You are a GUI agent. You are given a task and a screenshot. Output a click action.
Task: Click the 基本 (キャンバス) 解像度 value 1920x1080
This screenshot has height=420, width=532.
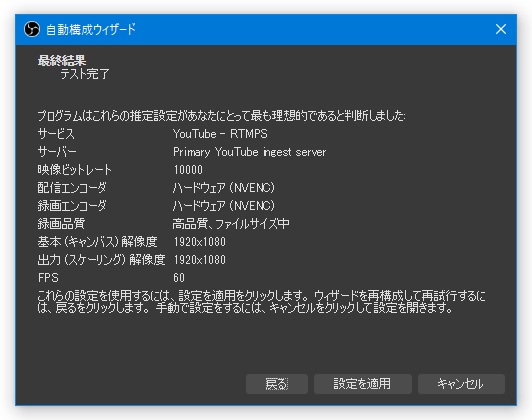pyautogui.click(x=200, y=242)
